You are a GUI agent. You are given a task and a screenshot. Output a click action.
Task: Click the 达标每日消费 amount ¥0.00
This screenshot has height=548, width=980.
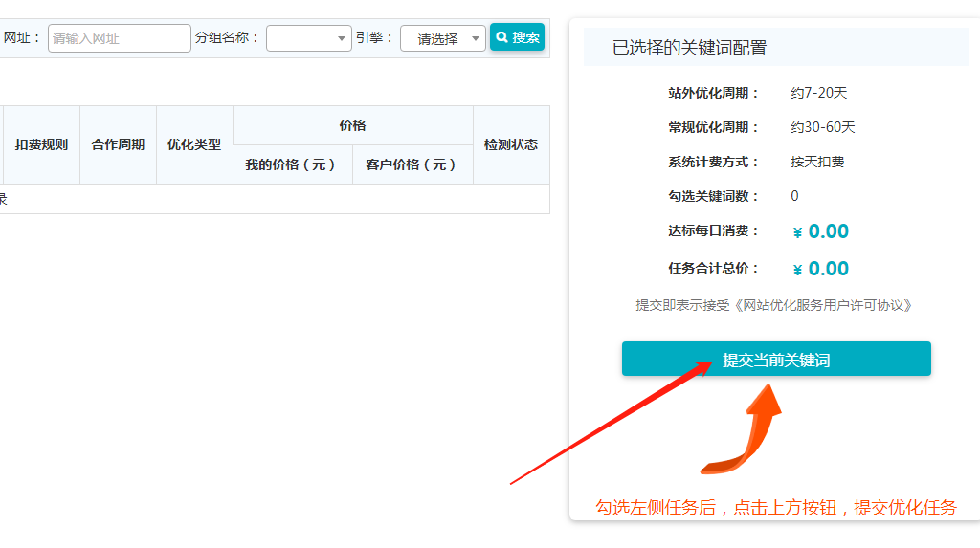[820, 231]
